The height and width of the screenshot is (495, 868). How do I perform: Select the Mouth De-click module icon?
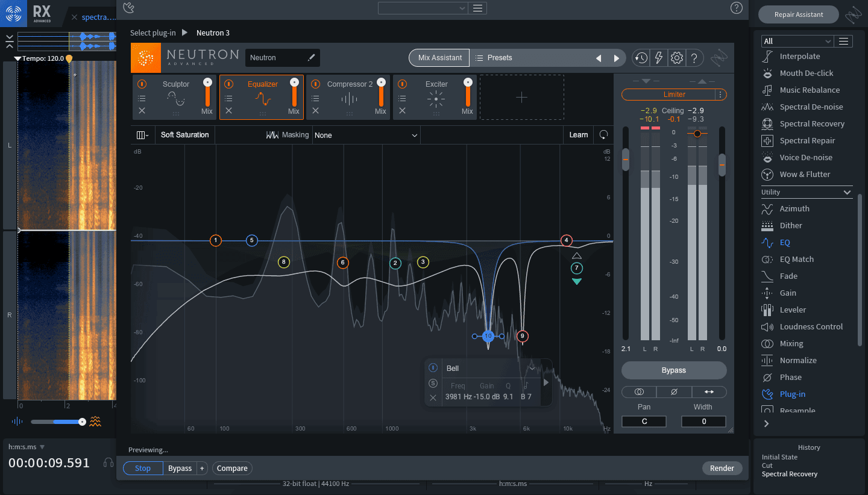(x=767, y=73)
